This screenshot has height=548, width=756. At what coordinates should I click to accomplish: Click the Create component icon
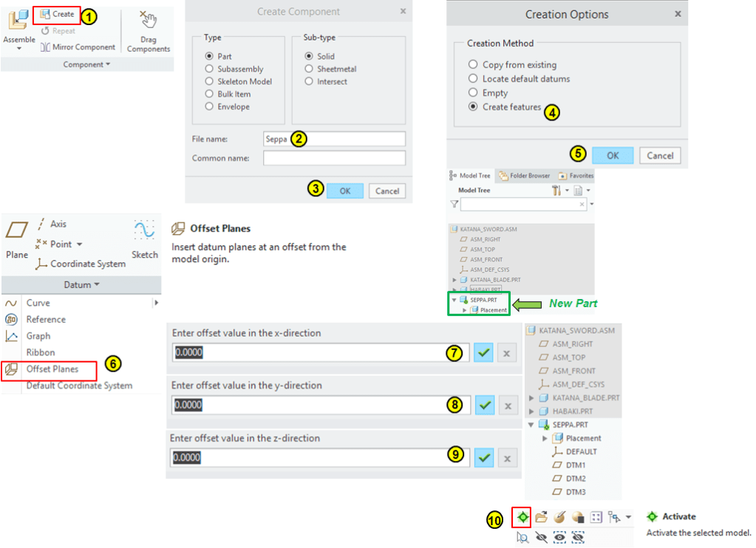pos(45,14)
